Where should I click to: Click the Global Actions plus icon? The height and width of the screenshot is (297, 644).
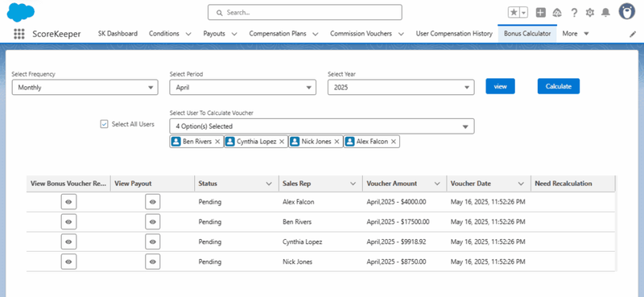541,13
